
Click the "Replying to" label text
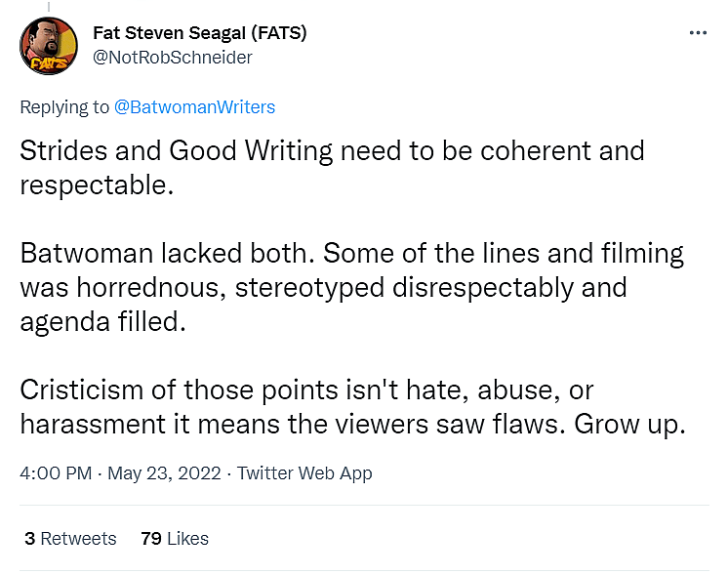coord(64,107)
